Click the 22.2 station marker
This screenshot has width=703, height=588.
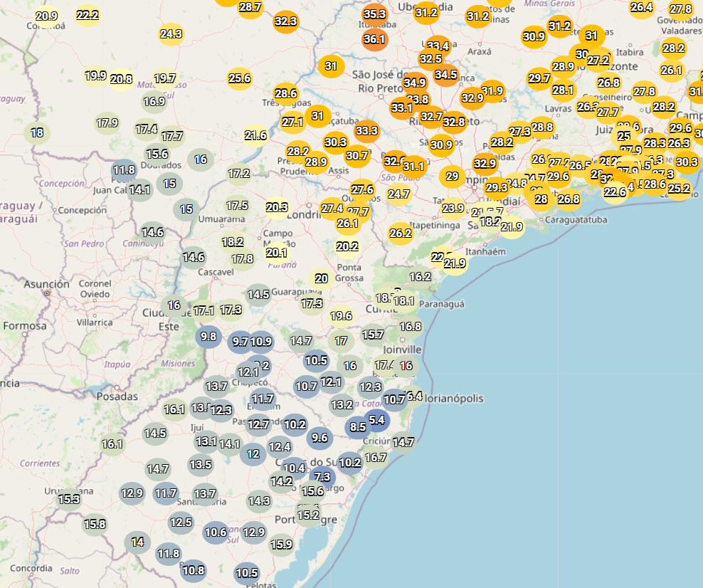(88, 16)
